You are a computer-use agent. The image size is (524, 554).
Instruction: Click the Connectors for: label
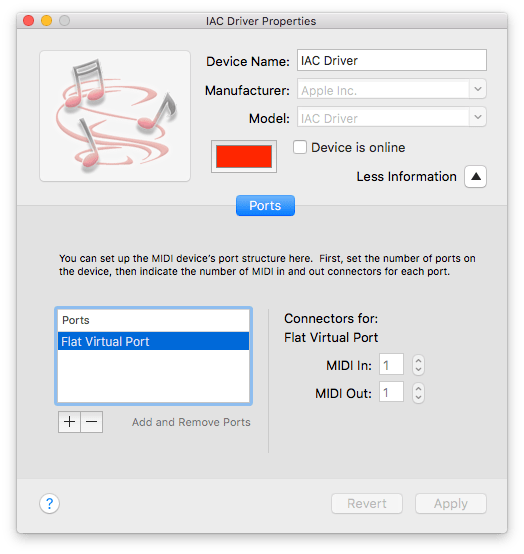tap(331, 319)
